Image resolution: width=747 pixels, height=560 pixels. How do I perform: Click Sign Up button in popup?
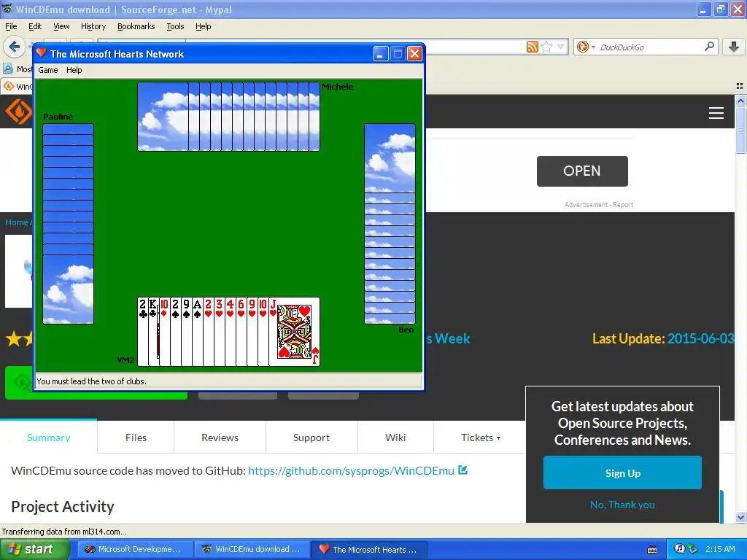tap(622, 472)
